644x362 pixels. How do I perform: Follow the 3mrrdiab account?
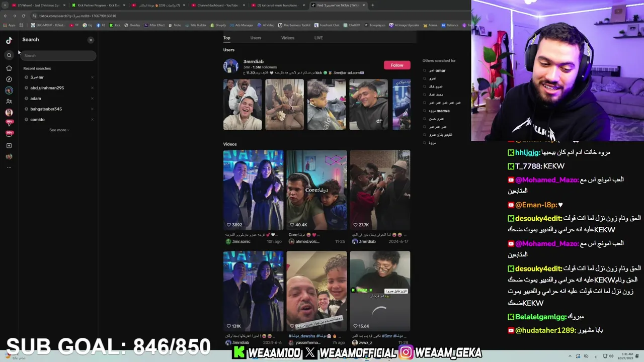click(397, 65)
